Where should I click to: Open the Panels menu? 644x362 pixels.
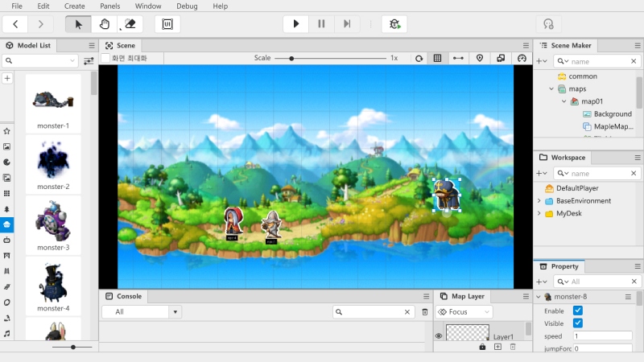pyautogui.click(x=109, y=6)
